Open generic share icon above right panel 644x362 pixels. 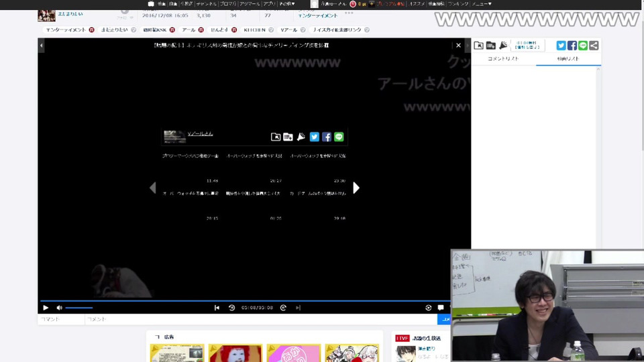click(x=594, y=45)
